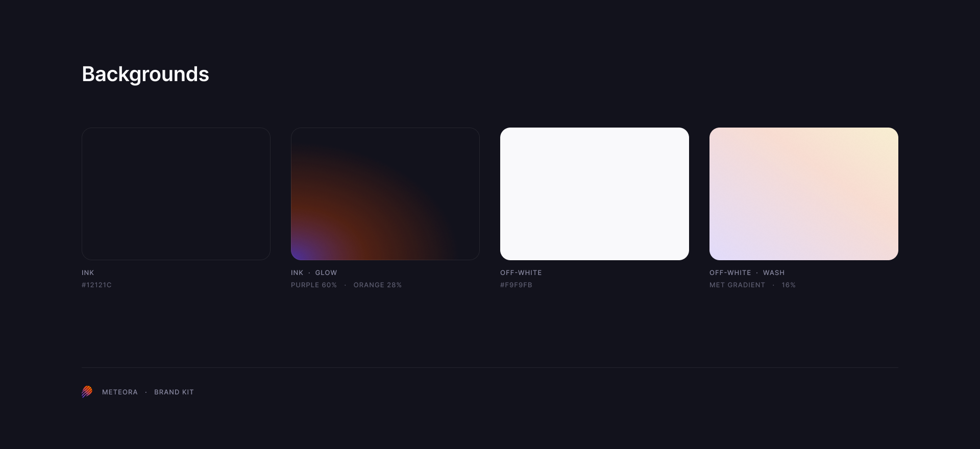The height and width of the screenshot is (449, 980).
Task: Click the MET GRADIENT text
Action: point(737,285)
